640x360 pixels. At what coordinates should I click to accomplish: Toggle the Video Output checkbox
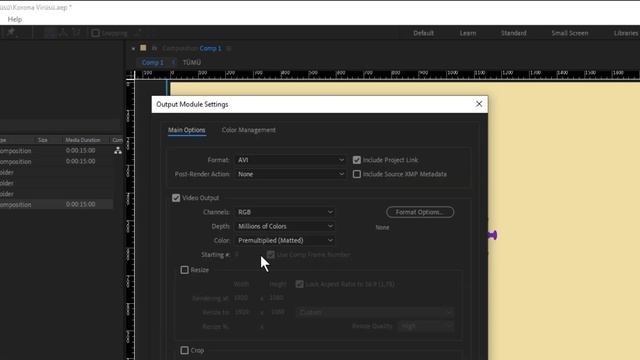tap(176, 198)
